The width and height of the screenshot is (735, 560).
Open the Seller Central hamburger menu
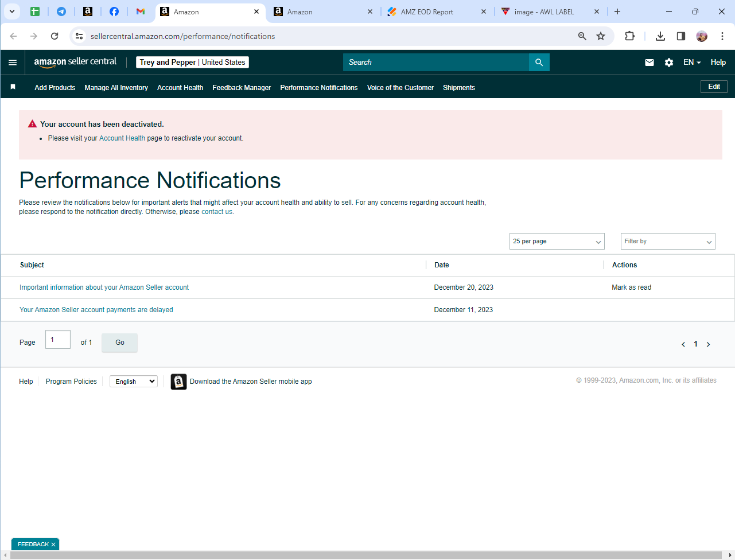click(13, 63)
